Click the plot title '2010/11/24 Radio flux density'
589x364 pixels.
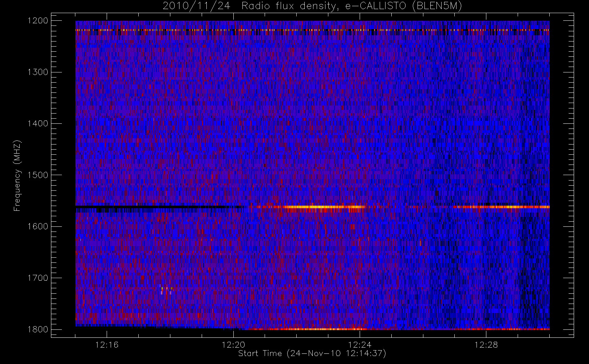[312, 6]
